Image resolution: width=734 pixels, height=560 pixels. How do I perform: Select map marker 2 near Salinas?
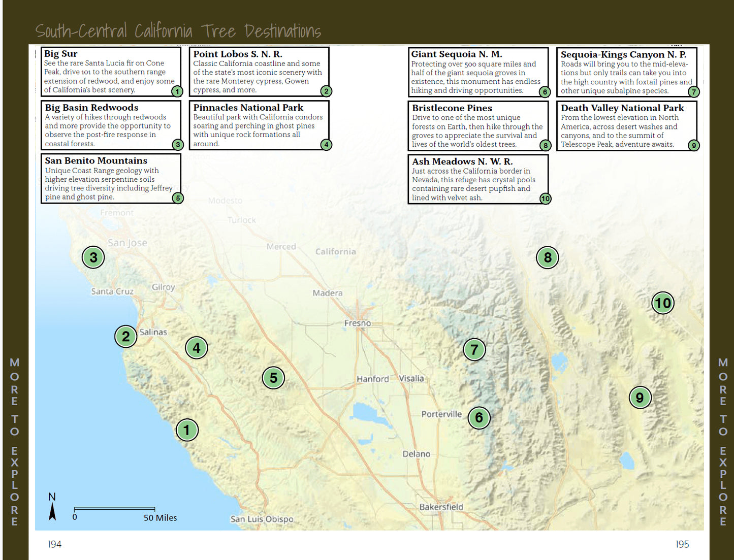click(x=125, y=337)
